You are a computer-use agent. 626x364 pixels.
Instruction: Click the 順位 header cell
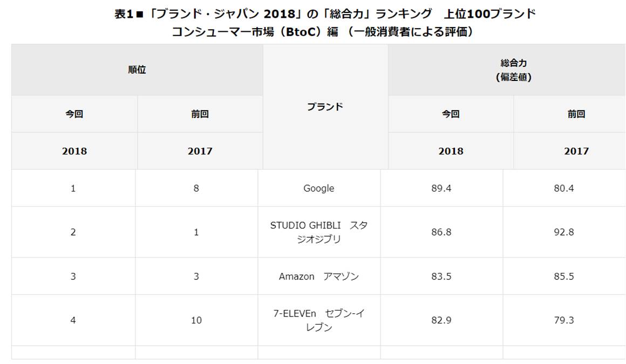coord(137,70)
